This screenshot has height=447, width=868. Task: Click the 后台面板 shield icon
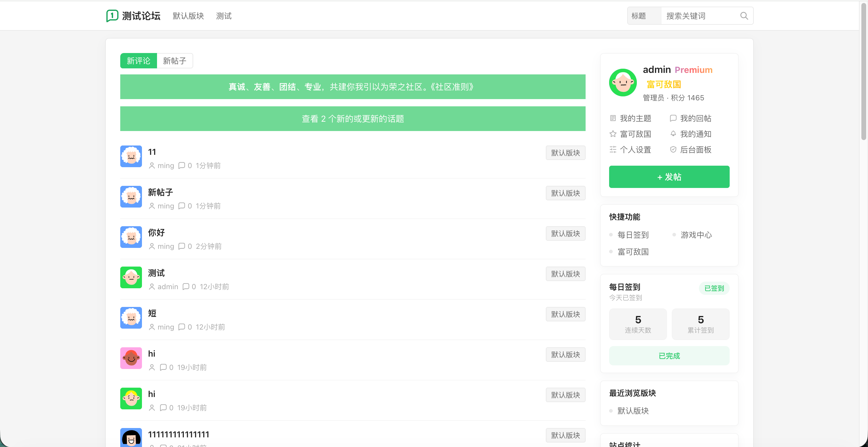pyautogui.click(x=673, y=150)
